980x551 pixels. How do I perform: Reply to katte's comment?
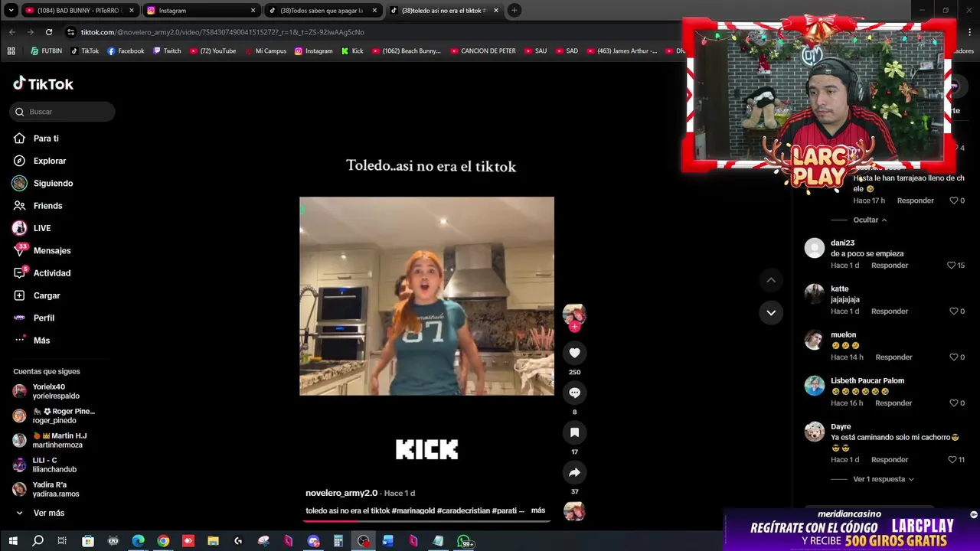[889, 311]
